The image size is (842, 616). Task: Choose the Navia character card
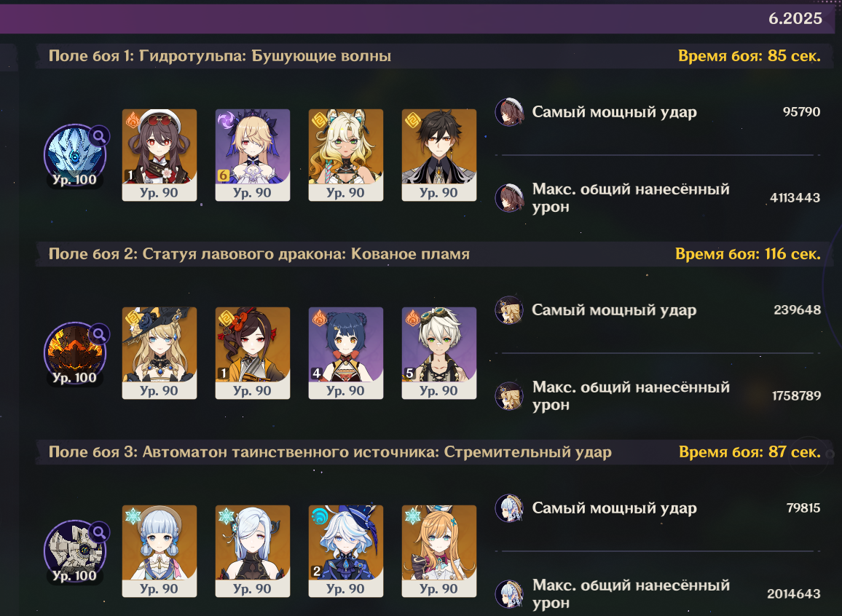point(160,353)
